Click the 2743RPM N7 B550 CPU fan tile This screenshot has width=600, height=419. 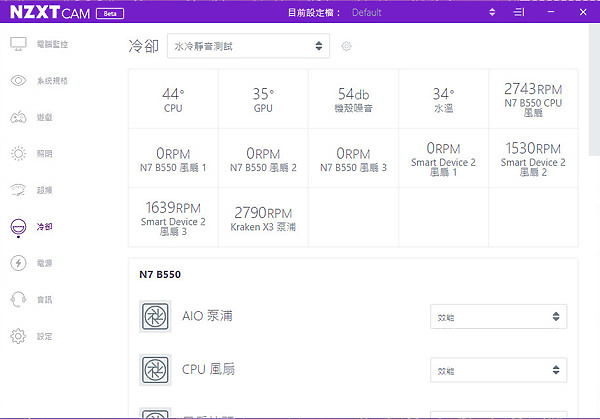(533, 99)
